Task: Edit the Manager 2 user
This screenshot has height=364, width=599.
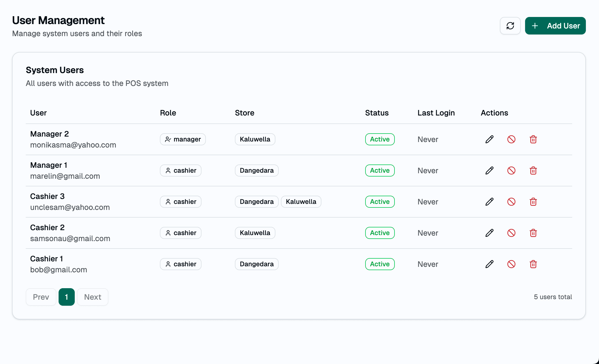Action: [x=489, y=139]
